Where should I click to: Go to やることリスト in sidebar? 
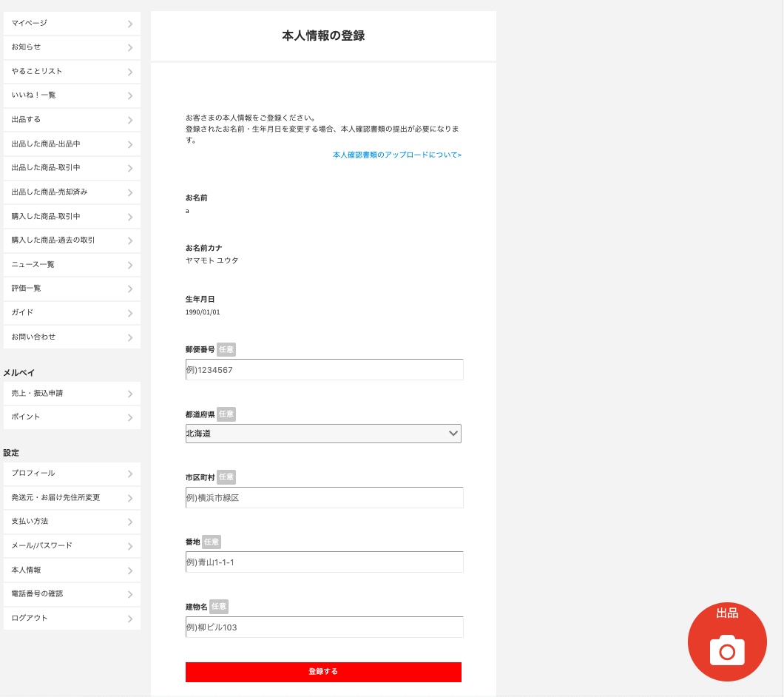click(x=72, y=72)
